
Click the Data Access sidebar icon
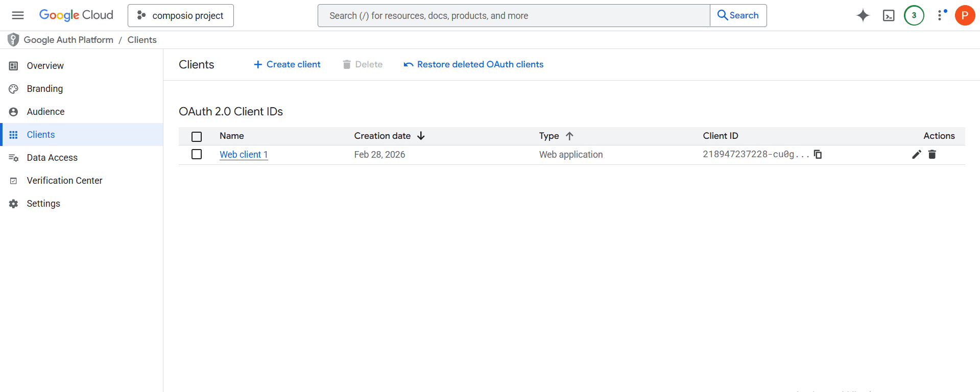coord(14,158)
